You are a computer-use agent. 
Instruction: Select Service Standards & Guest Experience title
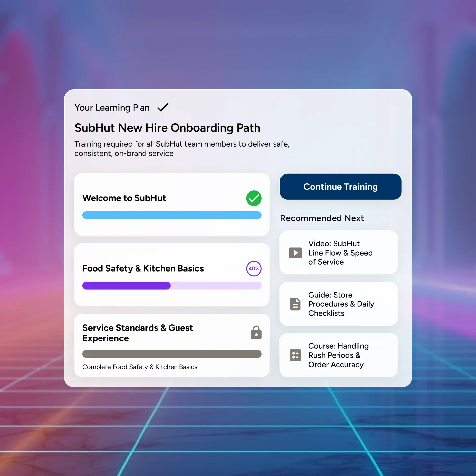(x=138, y=333)
